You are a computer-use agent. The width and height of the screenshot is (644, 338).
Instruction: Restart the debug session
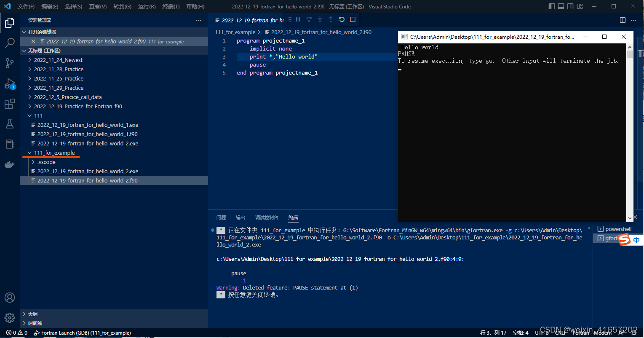[342, 19]
